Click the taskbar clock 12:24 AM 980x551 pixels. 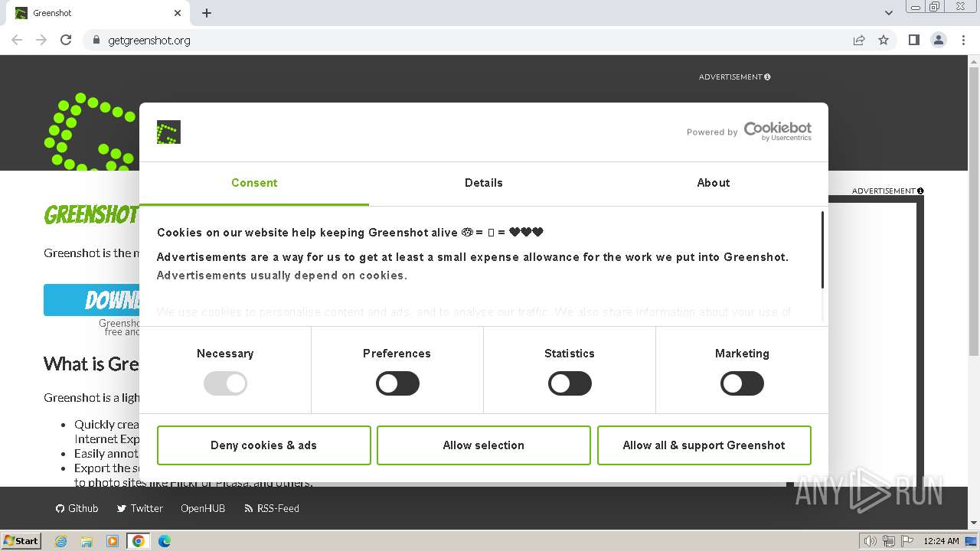pyautogui.click(x=941, y=541)
